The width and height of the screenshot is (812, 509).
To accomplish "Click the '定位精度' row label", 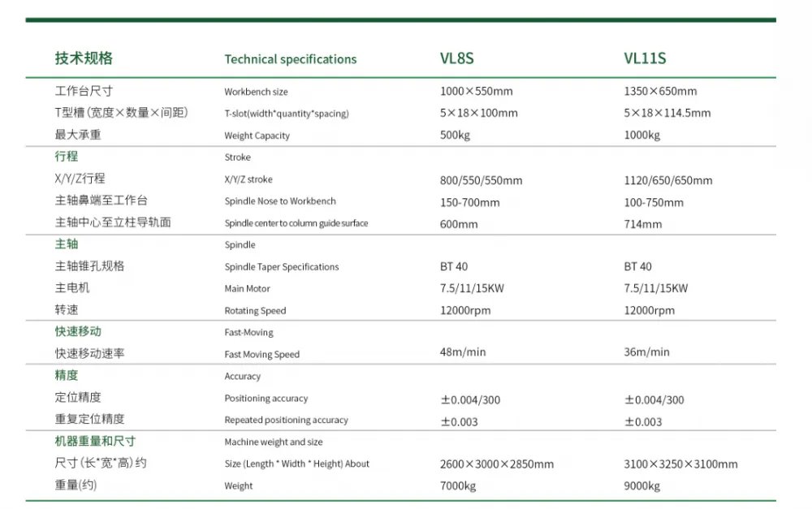I will (78, 397).
